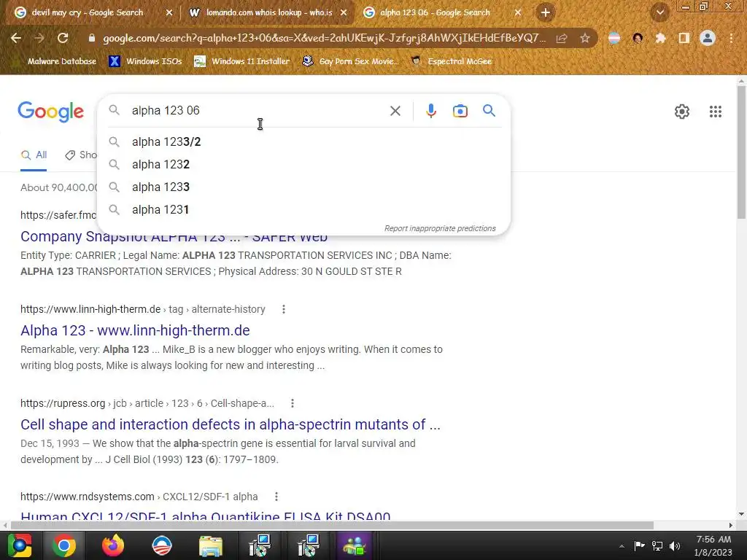Image resolution: width=747 pixels, height=560 pixels.
Task: Open Firefox from the taskbar
Action: 113,545
